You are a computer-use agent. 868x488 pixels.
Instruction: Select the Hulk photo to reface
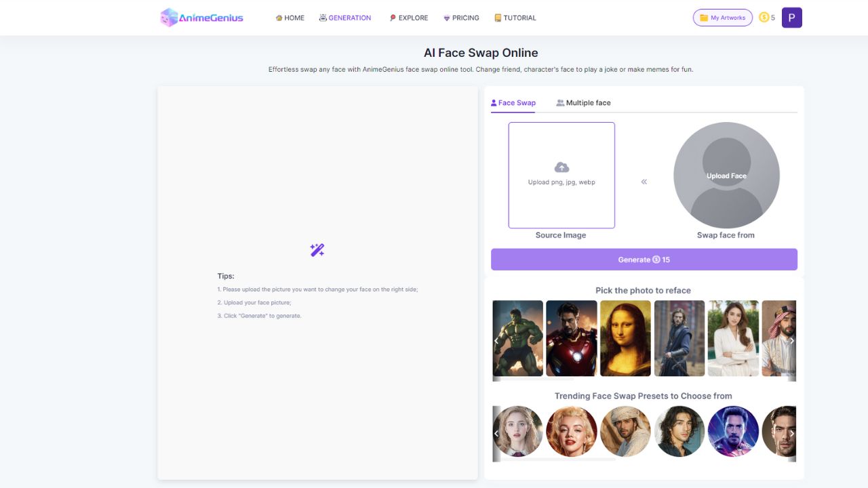(x=517, y=338)
